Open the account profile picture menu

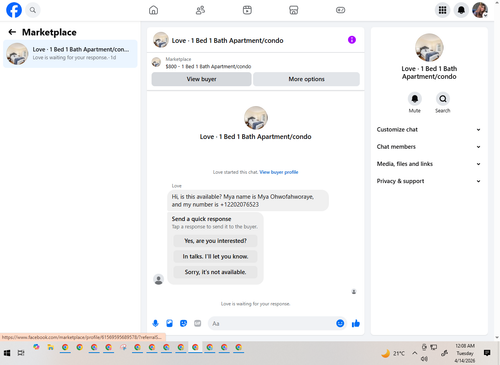pos(480,10)
